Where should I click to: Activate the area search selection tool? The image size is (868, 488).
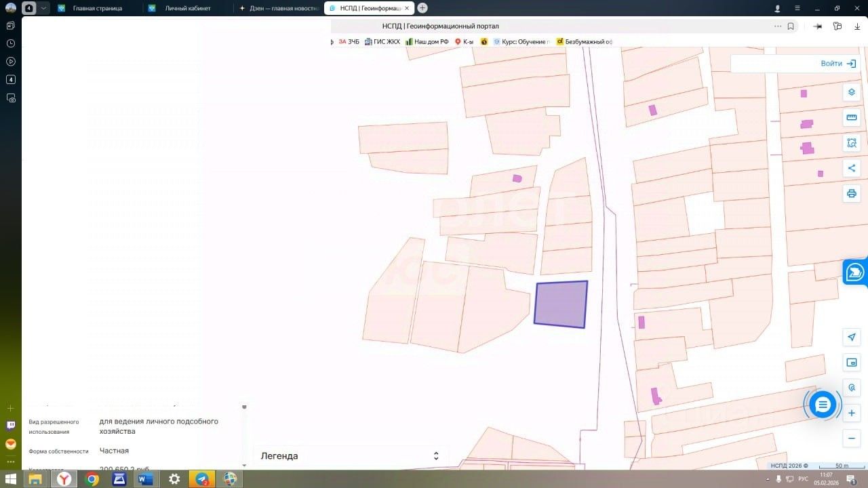[x=852, y=143]
